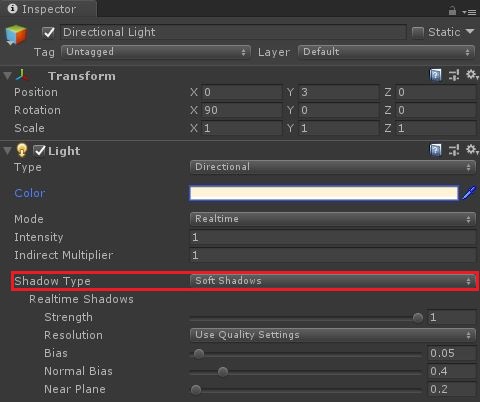Open the Tag dropdown showing Untagged
The height and width of the screenshot is (402, 480).
pyautogui.click(x=156, y=52)
